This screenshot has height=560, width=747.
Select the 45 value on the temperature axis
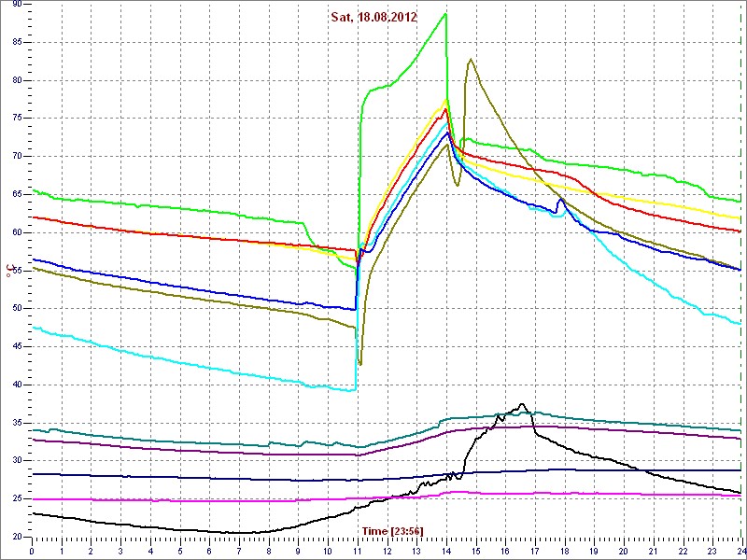pyautogui.click(x=17, y=346)
